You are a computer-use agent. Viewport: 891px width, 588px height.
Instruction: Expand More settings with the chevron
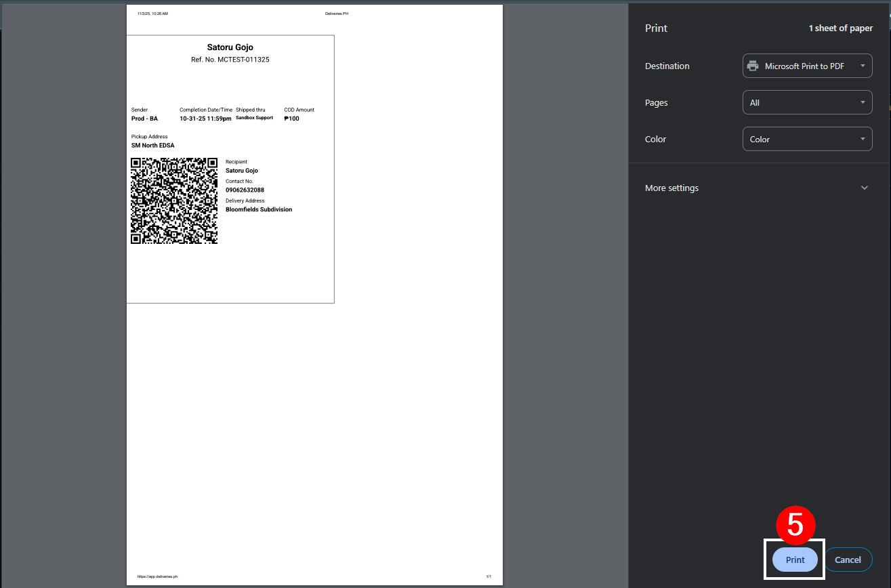[864, 188]
